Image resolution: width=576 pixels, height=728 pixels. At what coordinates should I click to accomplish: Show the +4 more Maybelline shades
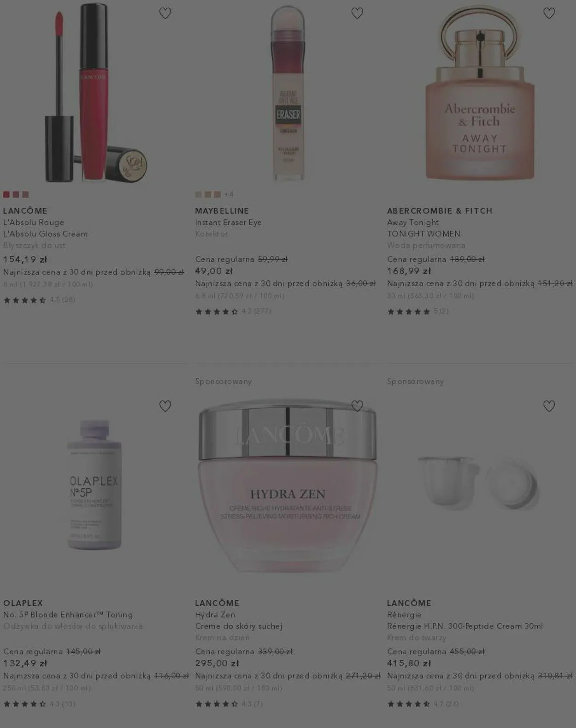[229, 194]
